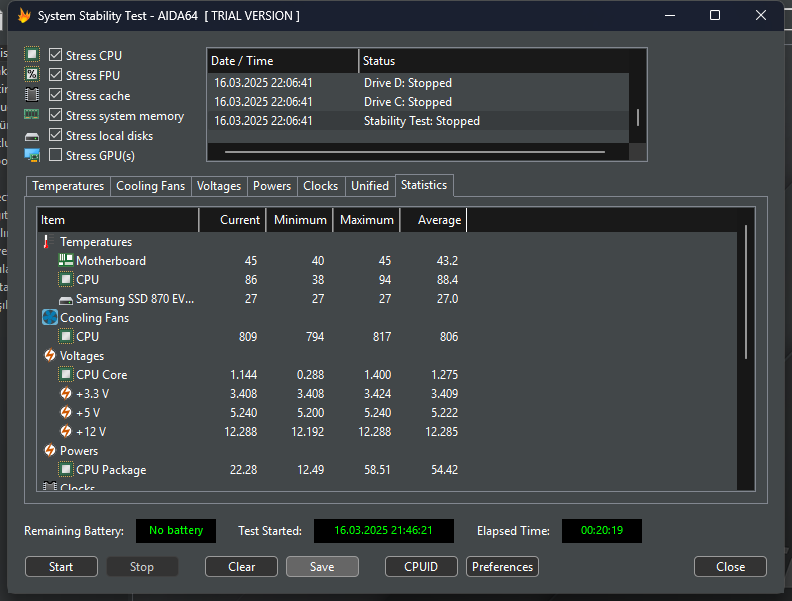Screen dimensions: 792x601
Task: Click the lightning icon of Voltages group
Action: point(50,356)
